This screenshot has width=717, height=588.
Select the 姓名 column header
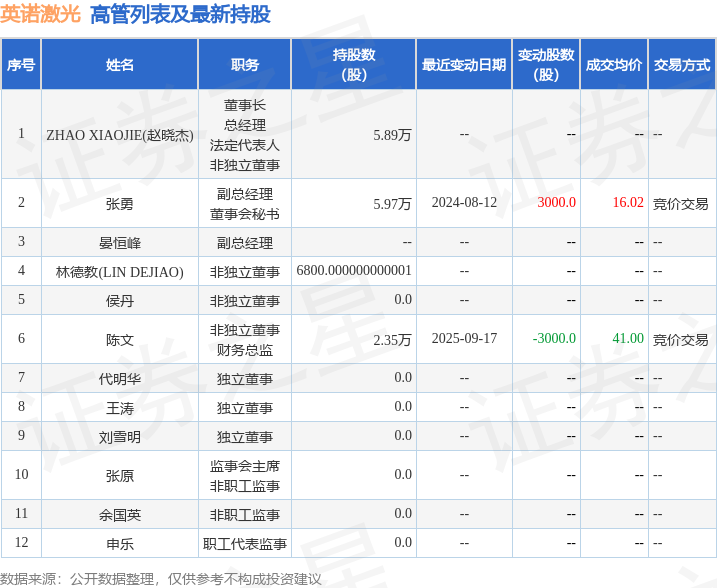pos(120,64)
